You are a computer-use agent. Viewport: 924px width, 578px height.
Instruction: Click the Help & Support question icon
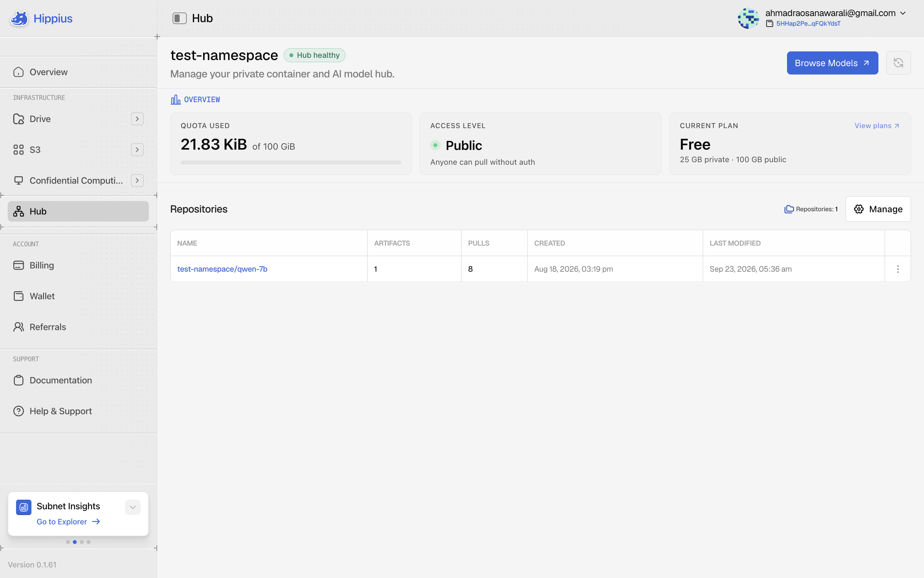pos(18,411)
